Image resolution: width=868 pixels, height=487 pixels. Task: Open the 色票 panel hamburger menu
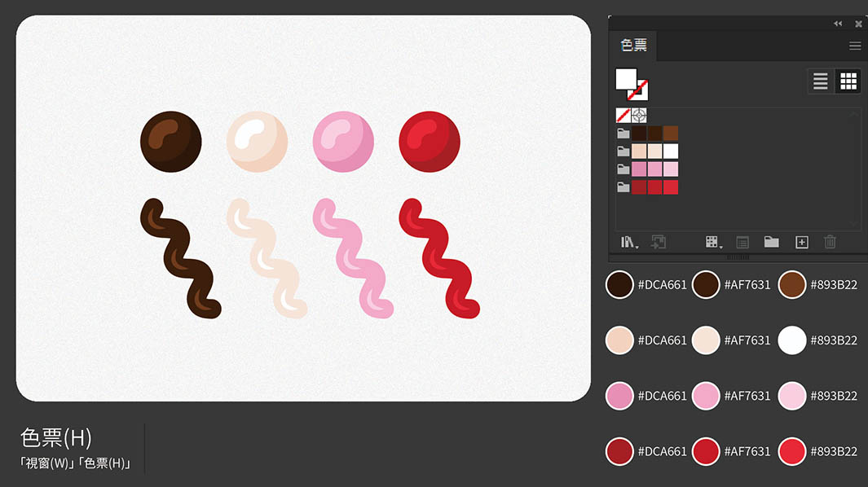pyautogui.click(x=855, y=46)
